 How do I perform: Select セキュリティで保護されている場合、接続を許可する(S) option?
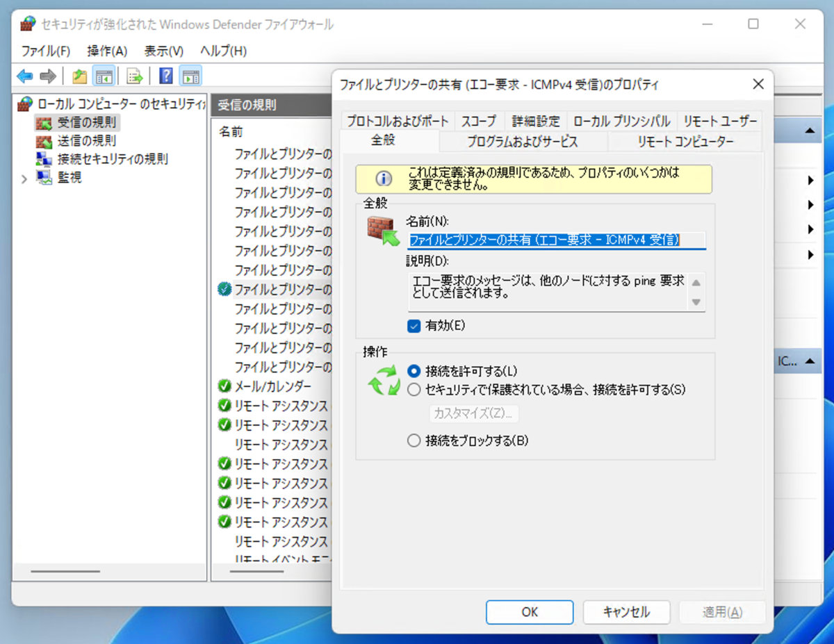pyautogui.click(x=414, y=390)
